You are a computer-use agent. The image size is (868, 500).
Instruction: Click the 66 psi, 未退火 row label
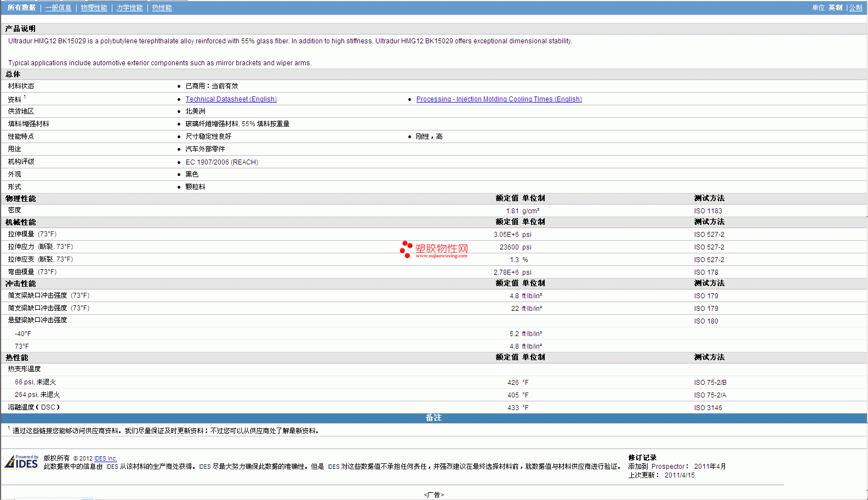coord(35,382)
